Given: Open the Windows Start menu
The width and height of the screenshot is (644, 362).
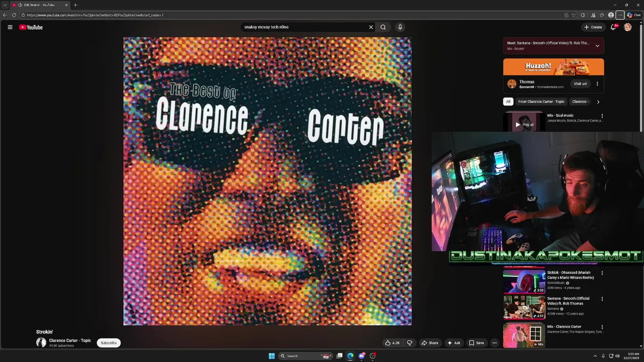Looking at the screenshot, I should [x=272, y=356].
